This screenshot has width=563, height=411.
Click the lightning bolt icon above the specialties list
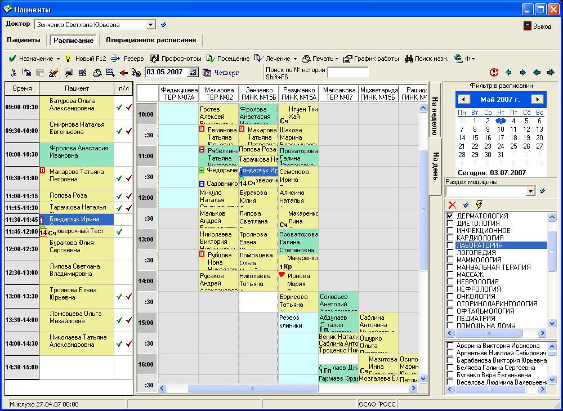pyautogui.click(x=479, y=205)
